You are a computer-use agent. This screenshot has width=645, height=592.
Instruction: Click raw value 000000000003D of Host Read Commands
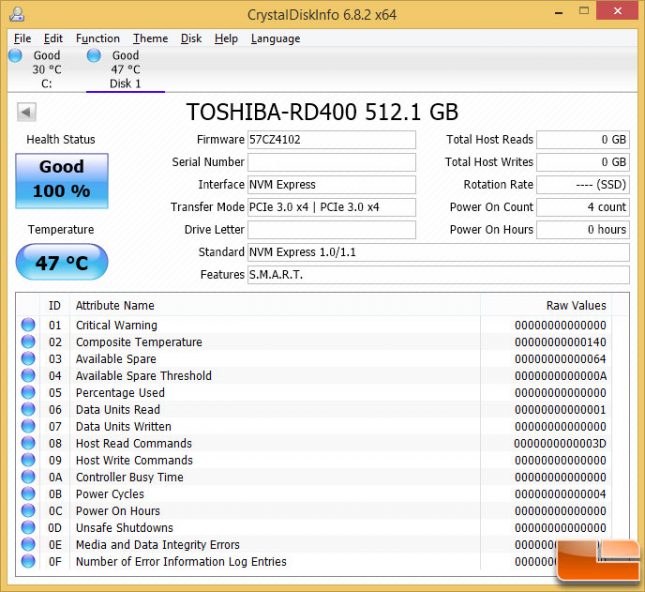(560, 443)
